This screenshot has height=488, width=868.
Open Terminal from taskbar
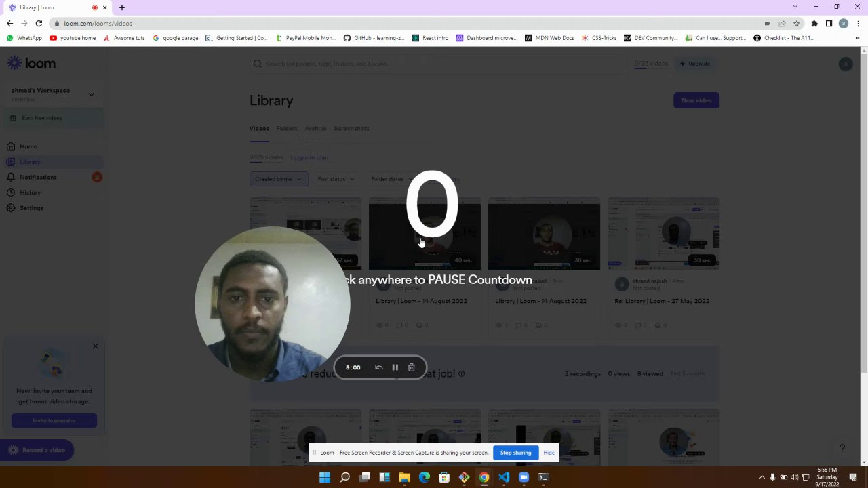[x=543, y=477]
